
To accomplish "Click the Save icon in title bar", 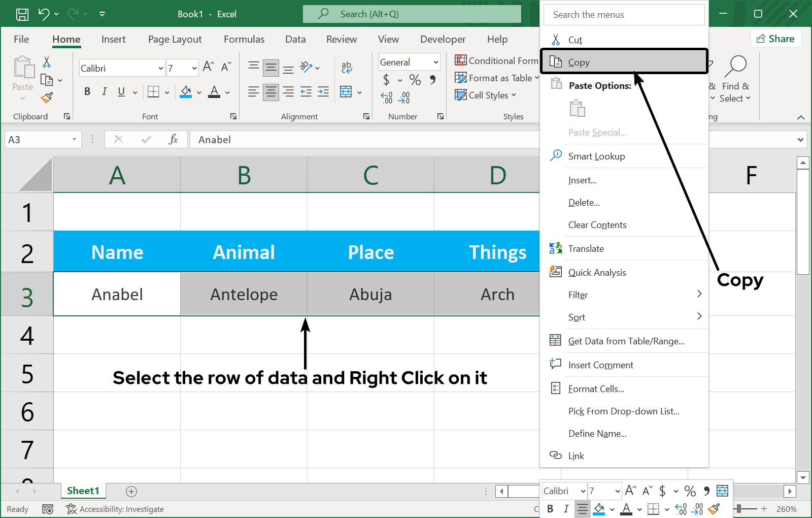I will [22, 14].
